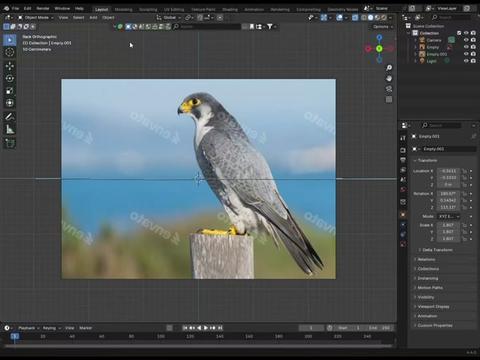Select the Move tool
Viewport: 480px width, 360px height.
(10, 66)
